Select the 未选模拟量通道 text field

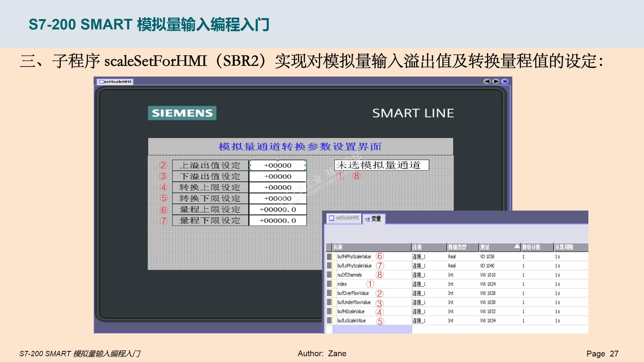click(x=381, y=165)
